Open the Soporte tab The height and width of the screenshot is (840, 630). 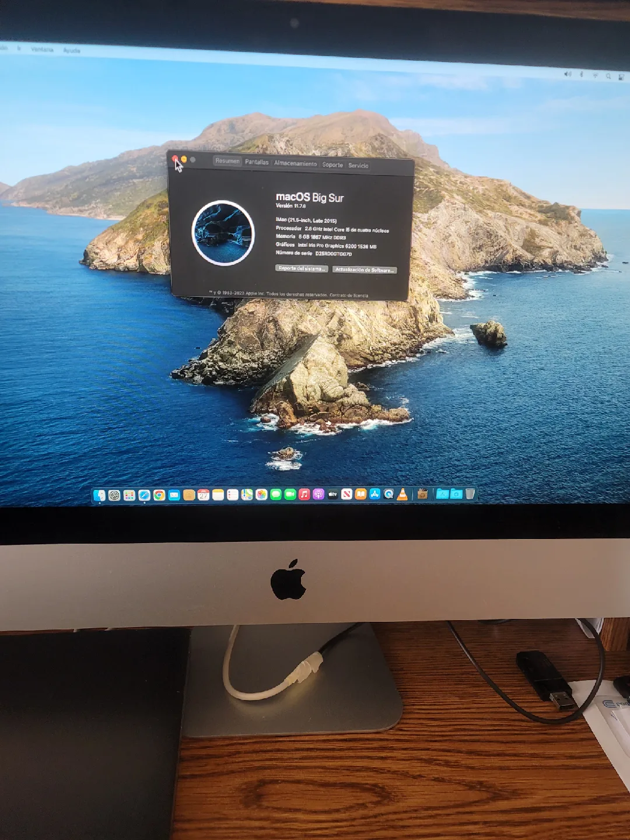332,165
